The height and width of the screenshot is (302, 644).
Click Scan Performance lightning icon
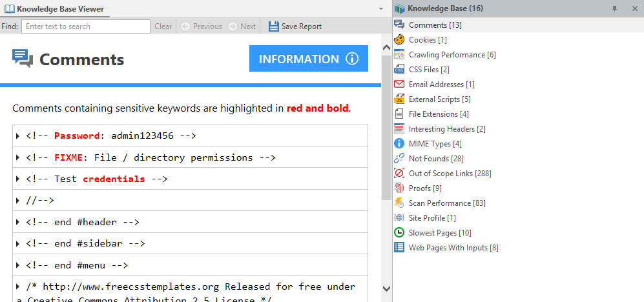[x=399, y=203]
